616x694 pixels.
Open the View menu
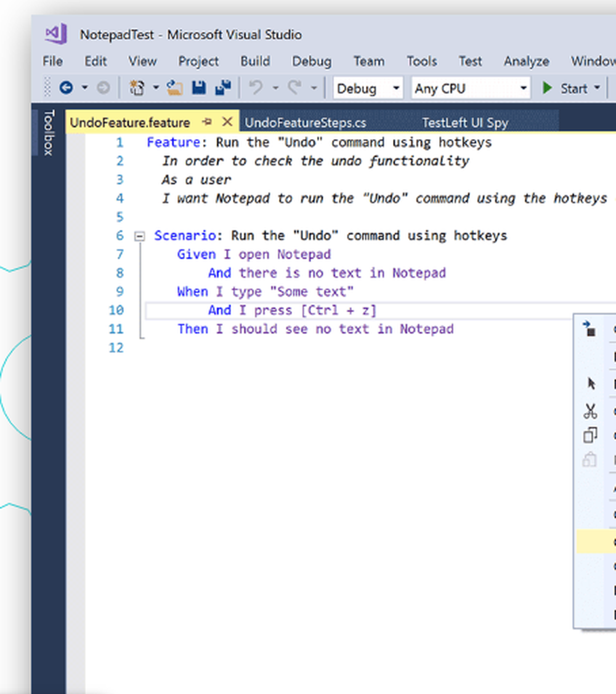(x=142, y=61)
